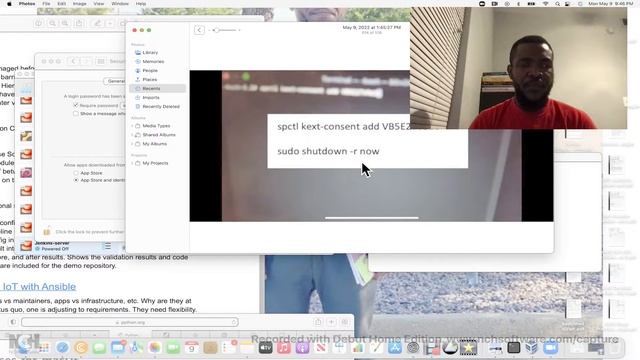
Task: Open Mail from the Dock
Action: (x=118, y=348)
